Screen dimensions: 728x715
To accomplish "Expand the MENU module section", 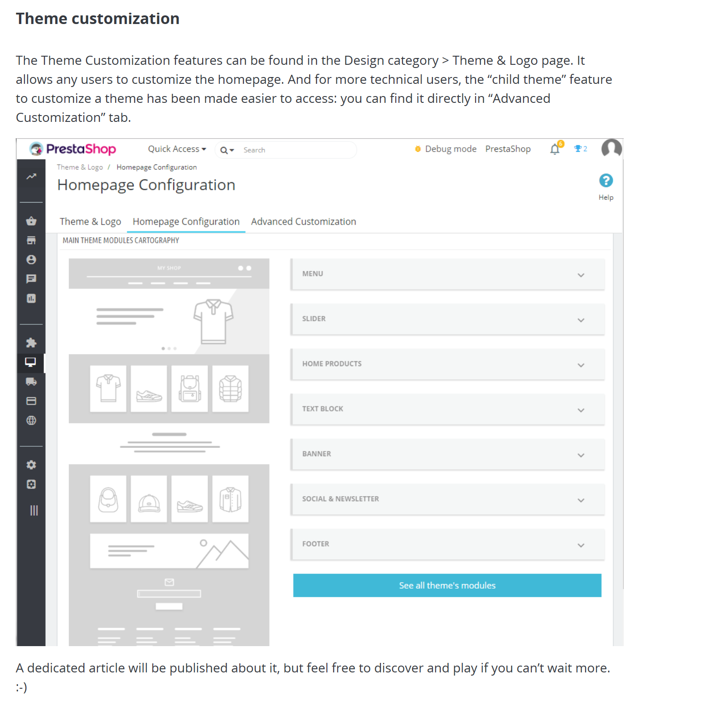I will tap(447, 274).
